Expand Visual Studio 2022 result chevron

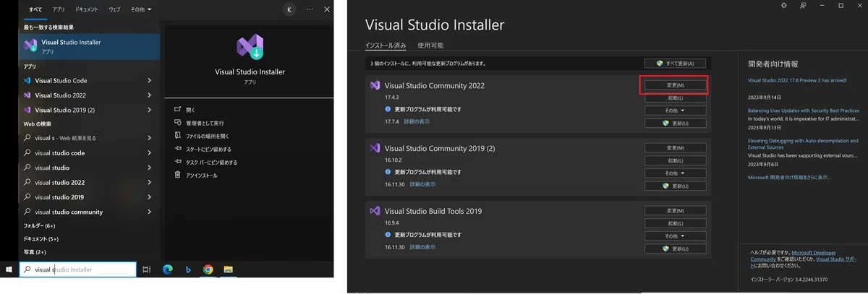149,95
